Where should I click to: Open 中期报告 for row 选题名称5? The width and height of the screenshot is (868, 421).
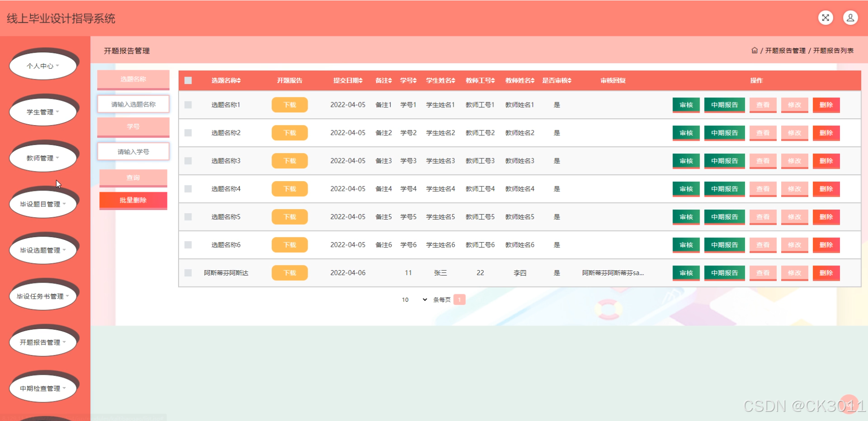point(725,217)
